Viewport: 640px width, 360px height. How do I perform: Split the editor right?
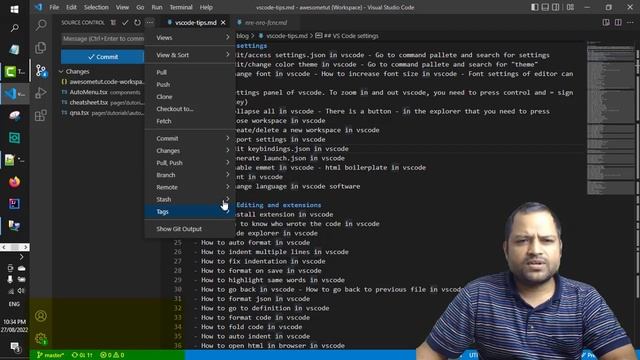click(618, 22)
